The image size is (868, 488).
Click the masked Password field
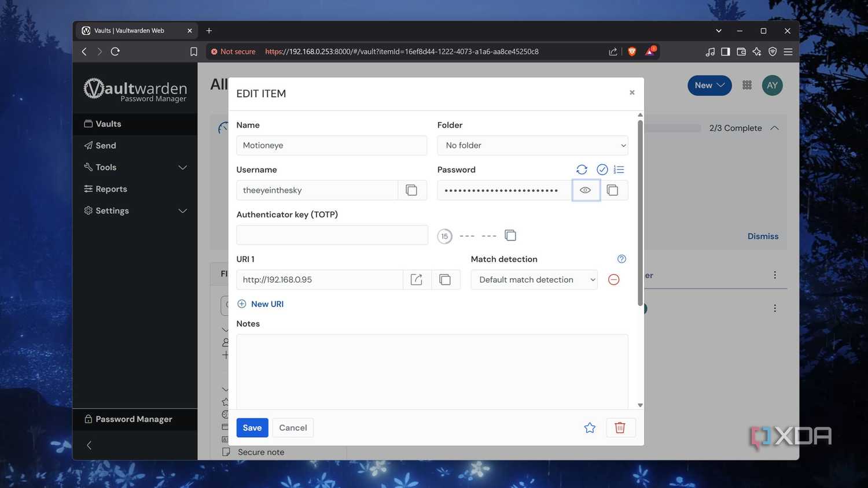point(505,190)
